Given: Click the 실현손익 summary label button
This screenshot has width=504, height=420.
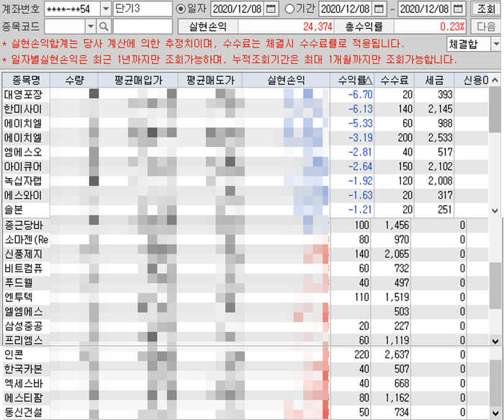Looking at the screenshot, I should 207,27.
